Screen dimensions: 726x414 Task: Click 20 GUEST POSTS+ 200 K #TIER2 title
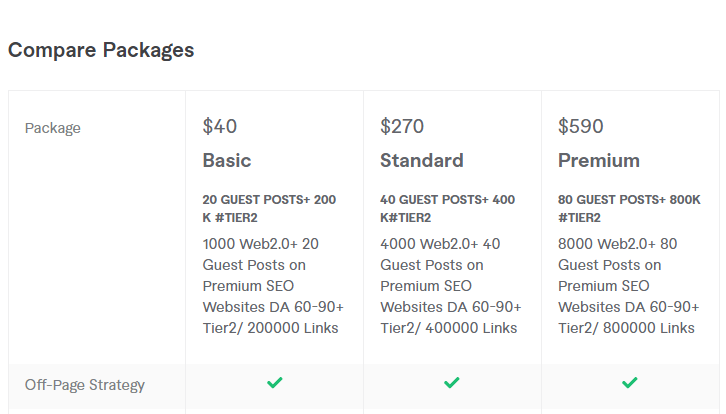269,208
